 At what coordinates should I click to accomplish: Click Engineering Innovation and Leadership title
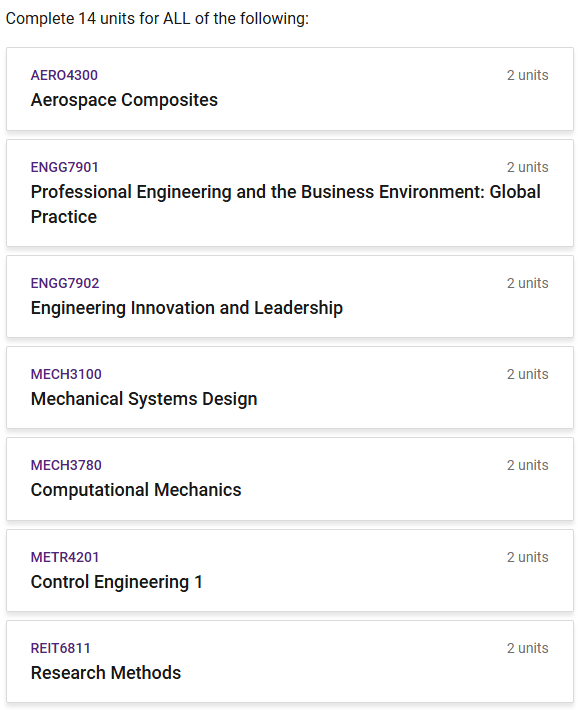click(187, 308)
